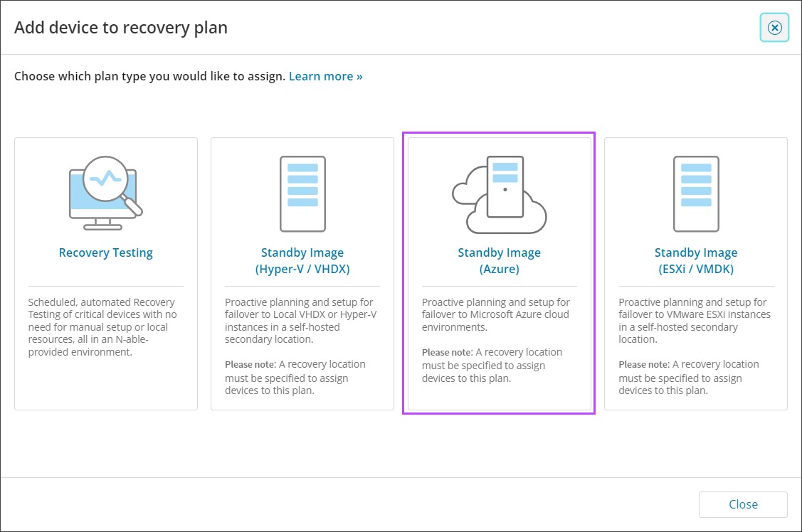Click the Please note text in ESXi card

[x=689, y=378]
